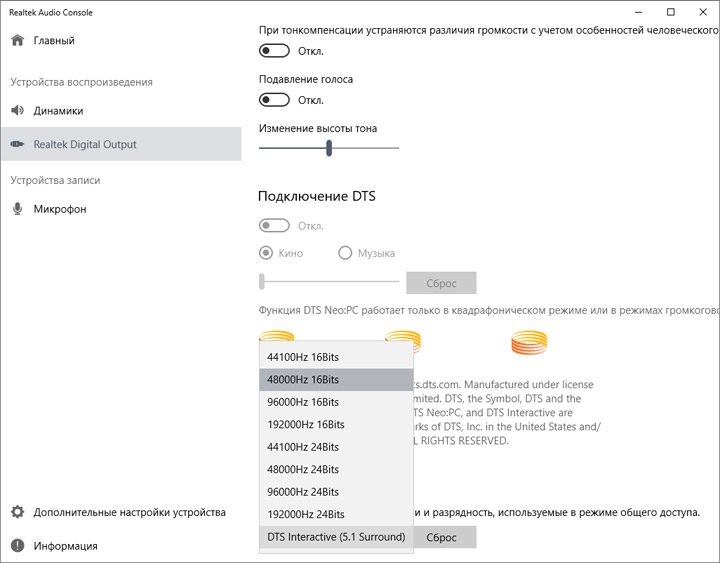
Task: Click the microphone icon for Микрофон
Action: coord(17,209)
